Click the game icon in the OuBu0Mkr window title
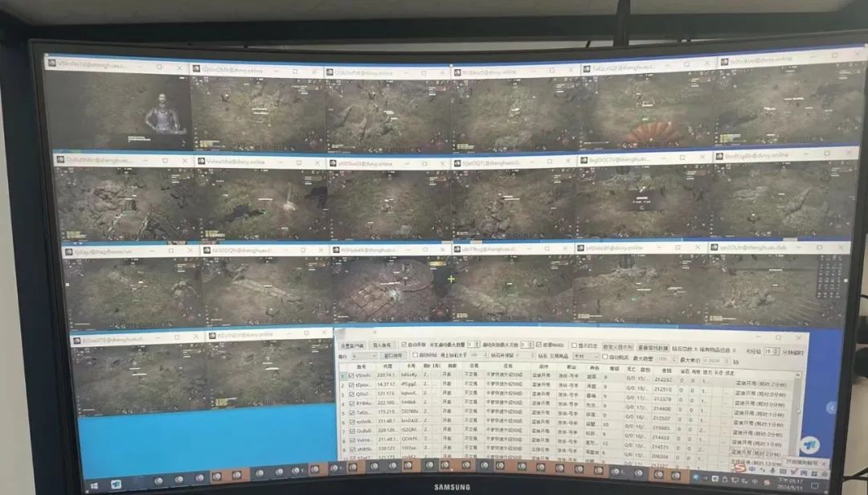Image resolution: width=868 pixels, height=495 pixels. point(60,160)
